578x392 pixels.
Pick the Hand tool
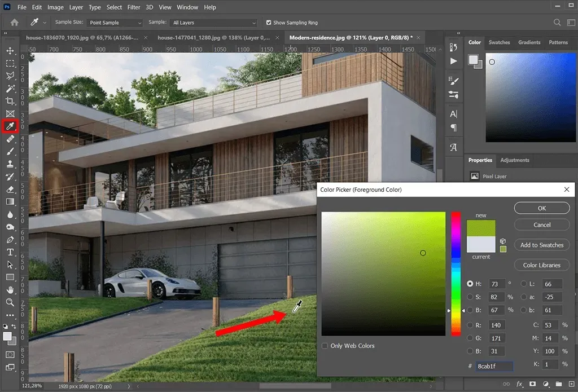click(x=10, y=290)
